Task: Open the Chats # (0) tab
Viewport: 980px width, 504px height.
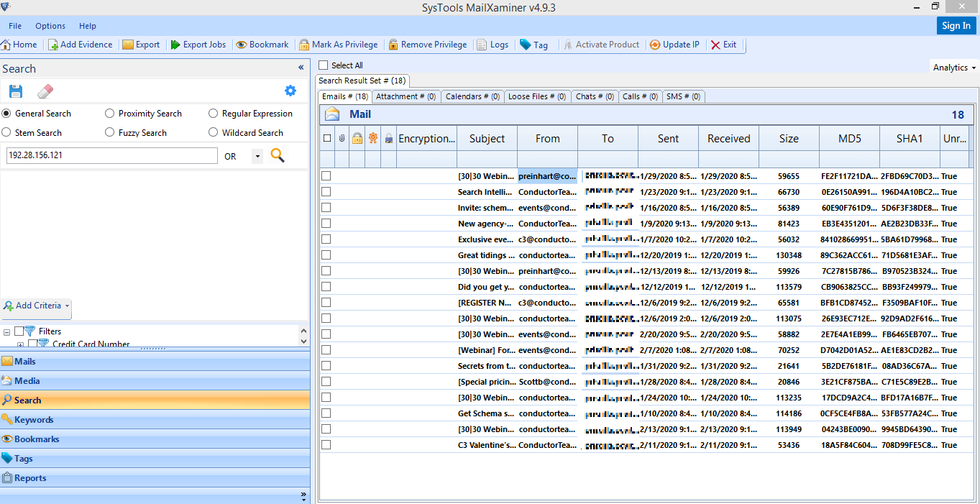Action: 595,96
